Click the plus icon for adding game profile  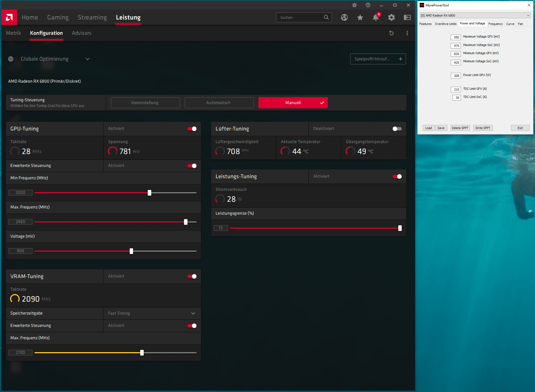point(401,59)
